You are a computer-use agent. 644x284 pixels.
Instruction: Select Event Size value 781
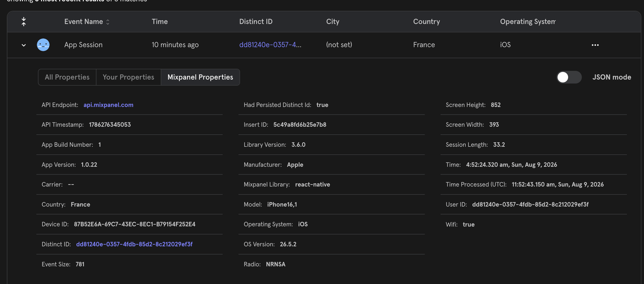[x=80, y=264]
